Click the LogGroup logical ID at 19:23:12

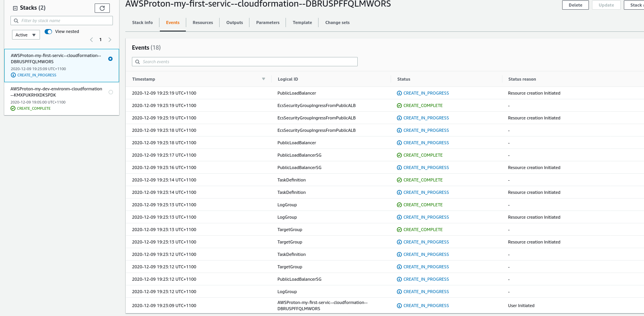pyautogui.click(x=287, y=292)
